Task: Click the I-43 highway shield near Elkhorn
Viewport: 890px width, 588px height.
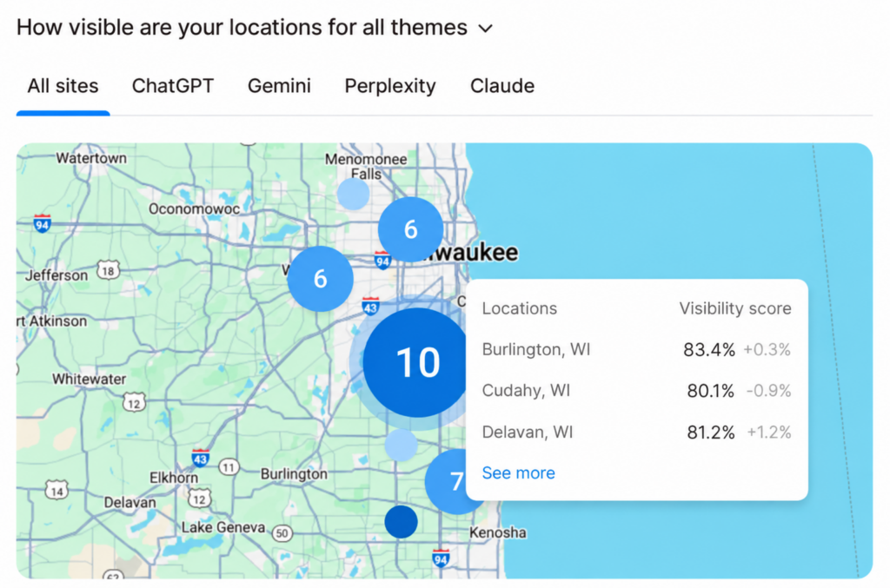Action: point(200,458)
